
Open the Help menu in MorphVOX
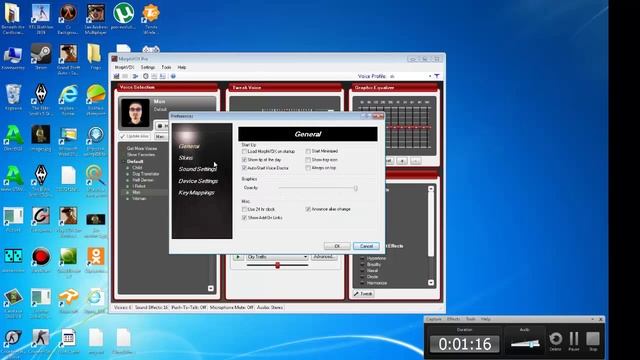tap(182, 67)
